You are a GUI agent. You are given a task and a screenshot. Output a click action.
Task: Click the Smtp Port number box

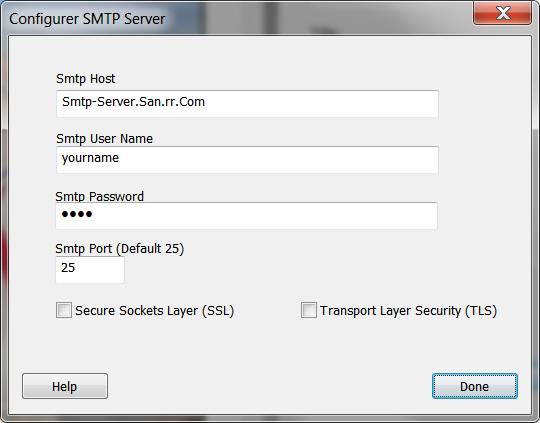(90, 270)
